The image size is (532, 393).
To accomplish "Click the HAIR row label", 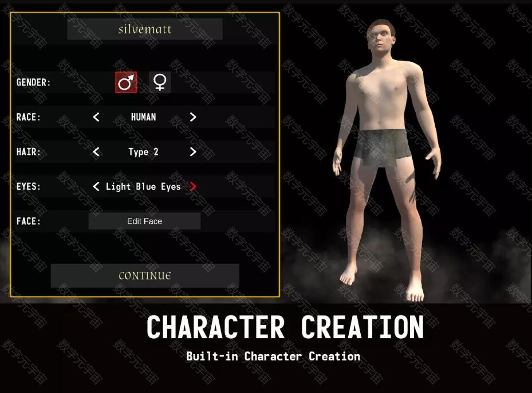I will [29, 152].
